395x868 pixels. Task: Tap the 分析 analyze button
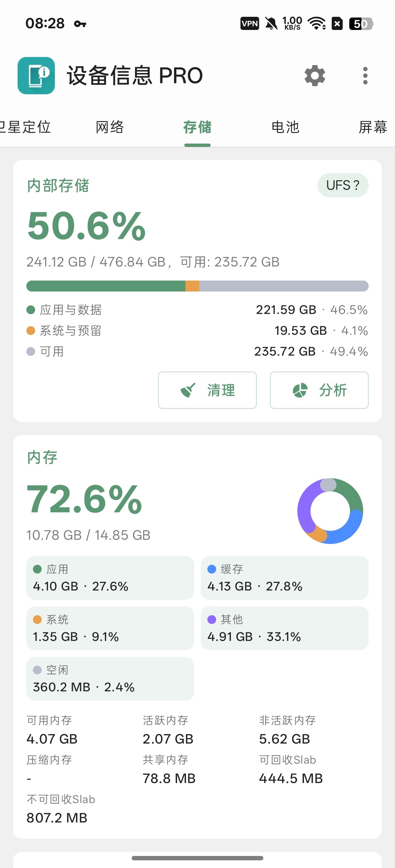(x=319, y=390)
